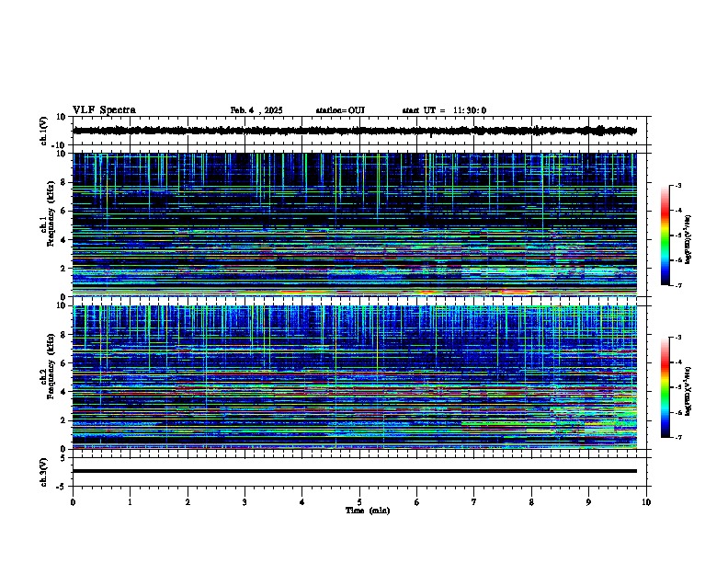Click the time axis tick label "3"

click(245, 502)
